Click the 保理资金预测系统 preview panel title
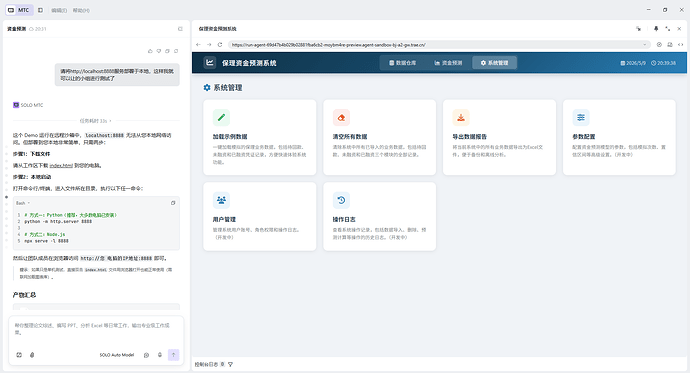This screenshot has width=690, height=373. [217, 29]
